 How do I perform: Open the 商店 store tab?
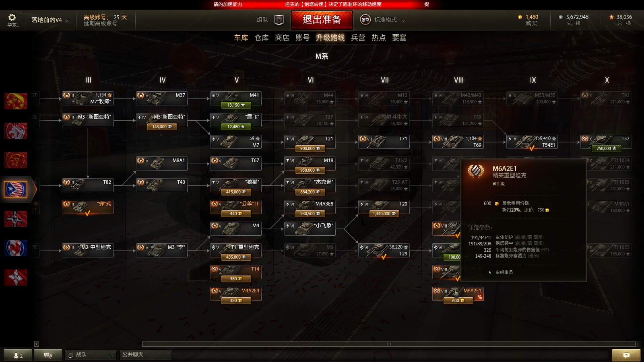(282, 38)
